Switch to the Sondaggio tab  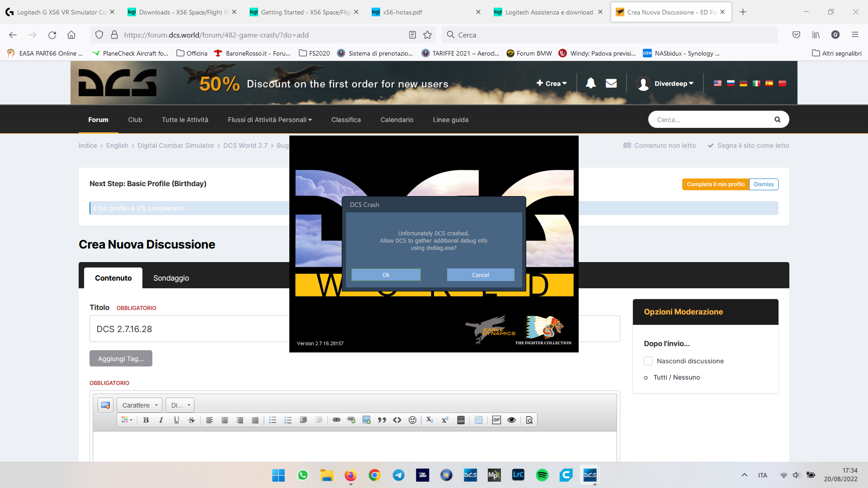point(171,278)
